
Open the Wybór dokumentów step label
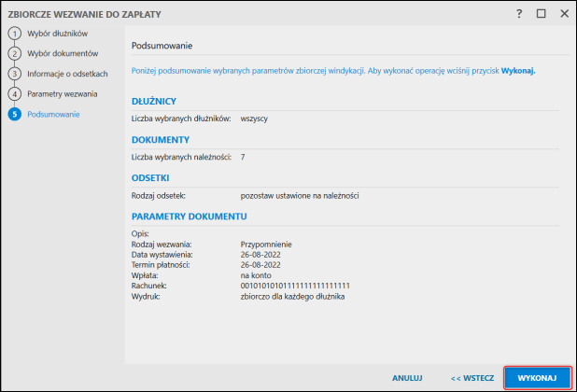coord(63,53)
